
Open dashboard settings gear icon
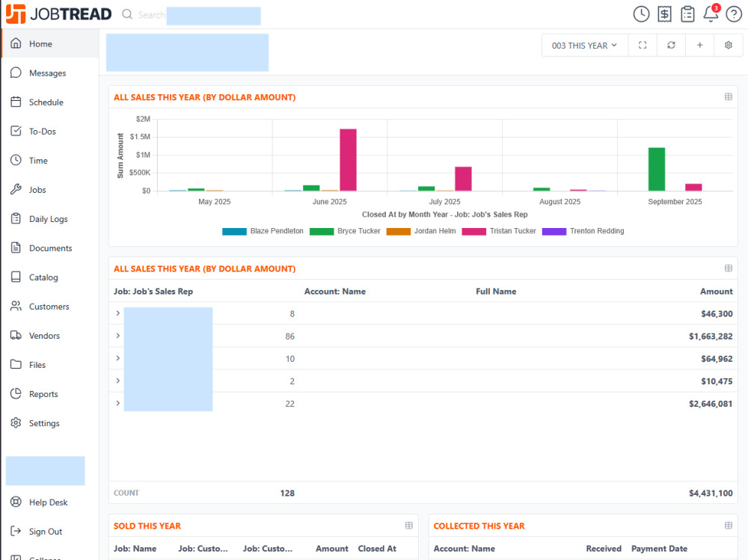pyautogui.click(x=729, y=46)
